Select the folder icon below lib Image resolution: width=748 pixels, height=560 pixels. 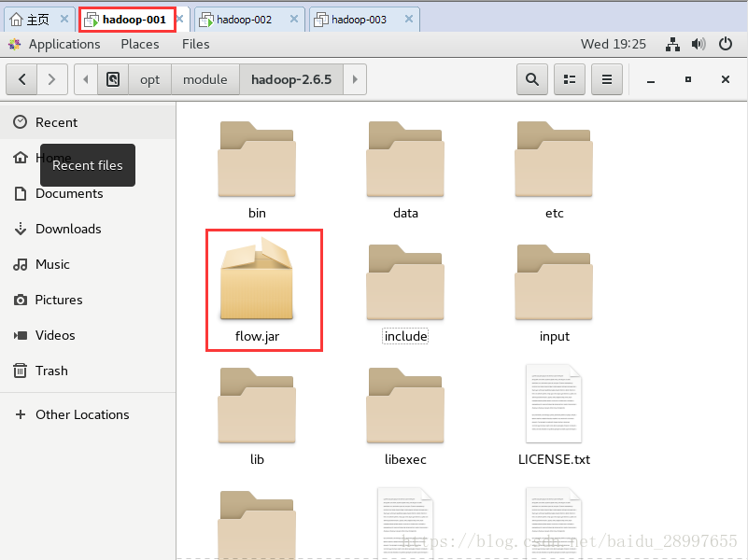[257, 525]
